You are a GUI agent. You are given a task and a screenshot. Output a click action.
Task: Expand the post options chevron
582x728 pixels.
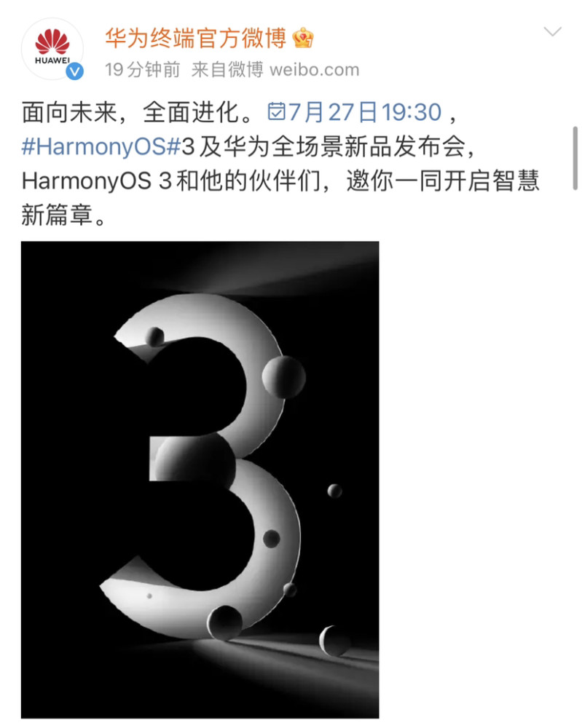[x=552, y=31]
